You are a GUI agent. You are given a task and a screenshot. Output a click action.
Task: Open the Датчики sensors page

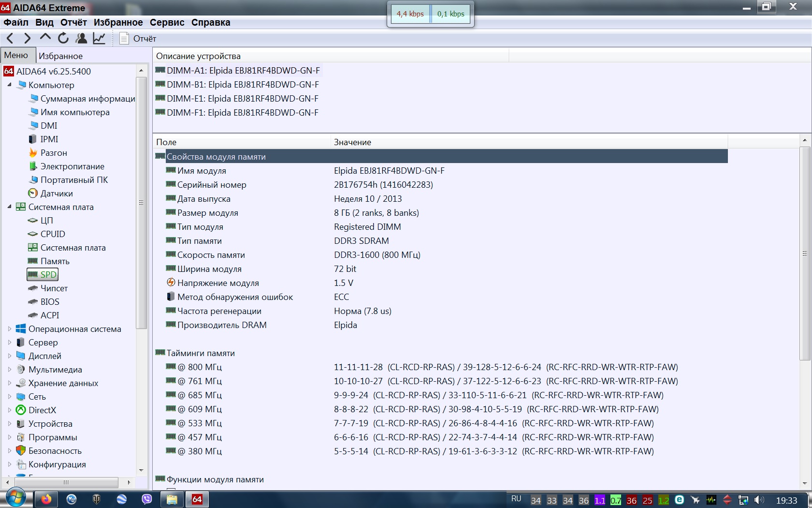(x=51, y=193)
